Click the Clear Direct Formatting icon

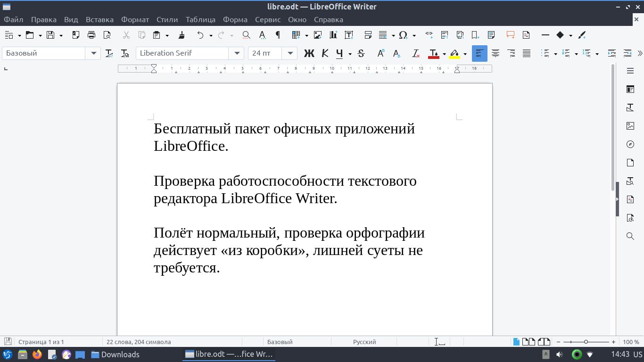(415, 53)
